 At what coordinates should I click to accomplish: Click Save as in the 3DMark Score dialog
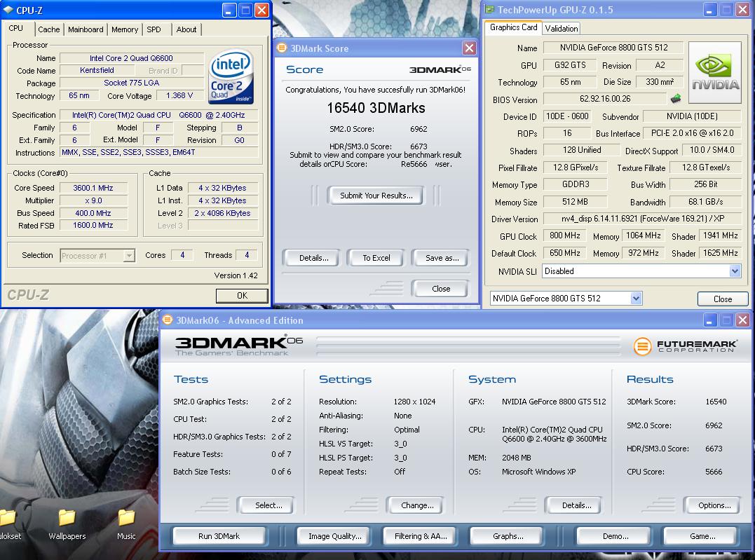pos(442,258)
